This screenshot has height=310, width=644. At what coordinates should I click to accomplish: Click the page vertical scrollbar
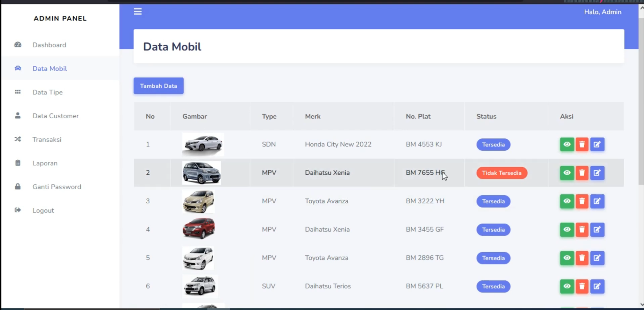[x=641, y=101]
